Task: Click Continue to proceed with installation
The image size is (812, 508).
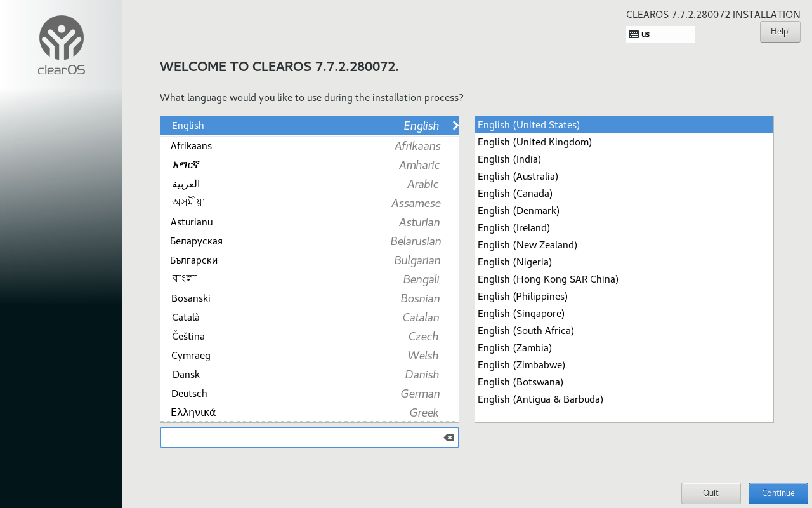Action: 778,493
